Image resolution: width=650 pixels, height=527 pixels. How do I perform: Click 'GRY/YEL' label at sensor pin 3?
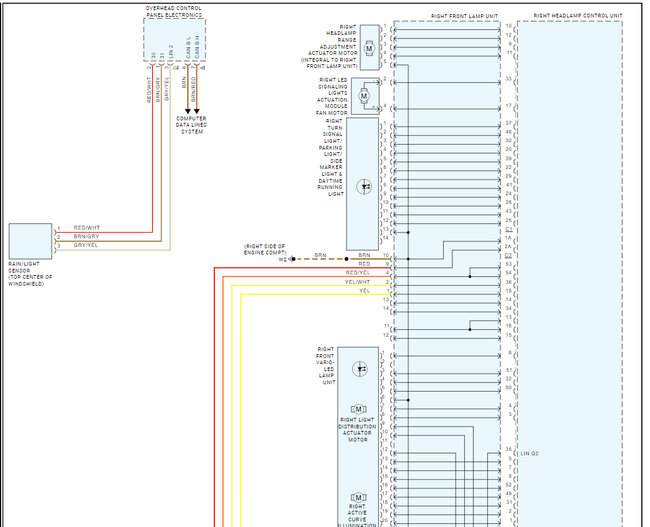(x=86, y=245)
